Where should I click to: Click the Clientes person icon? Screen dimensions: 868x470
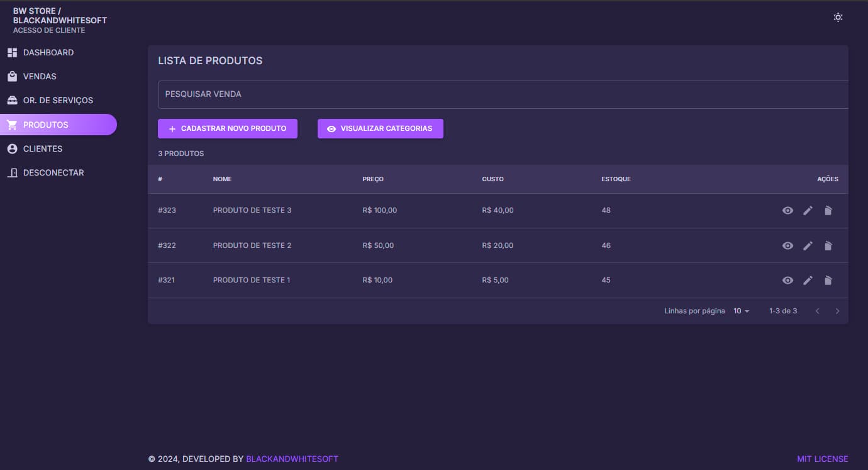click(12, 148)
